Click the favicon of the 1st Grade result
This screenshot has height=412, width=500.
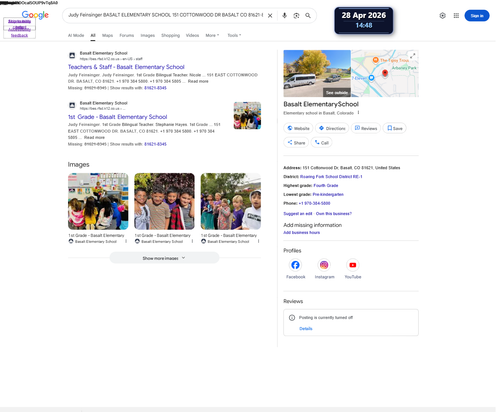[72, 105]
